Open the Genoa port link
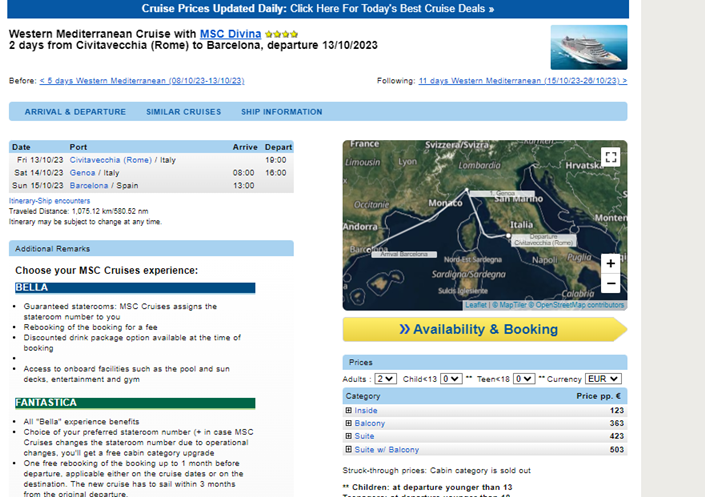Viewport: 705px width, 497px height. tap(82, 173)
